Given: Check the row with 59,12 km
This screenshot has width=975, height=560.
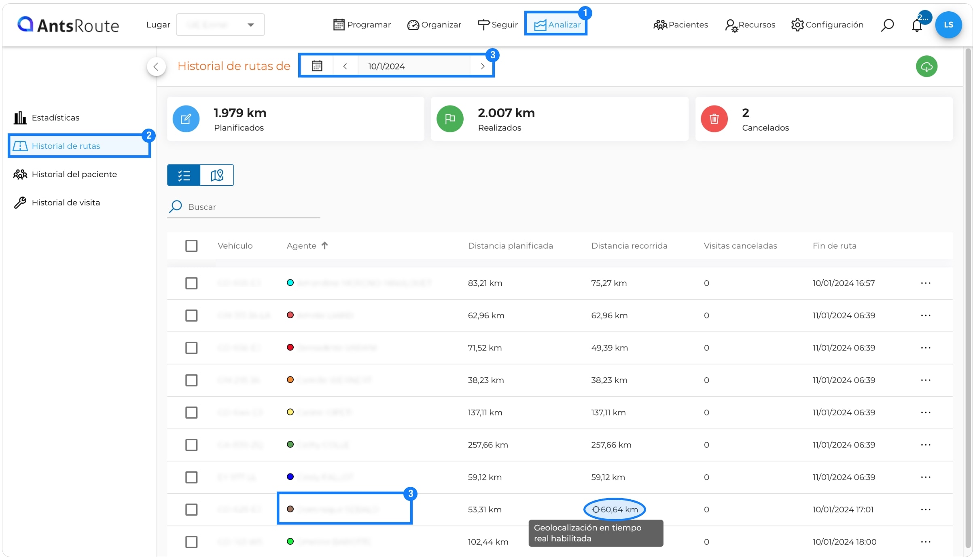Looking at the screenshot, I should [191, 477].
